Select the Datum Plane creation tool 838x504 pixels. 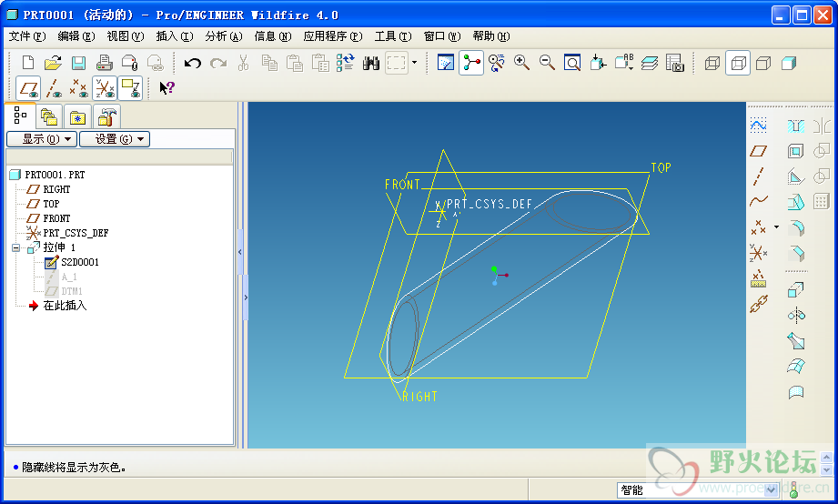pos(758,151)
